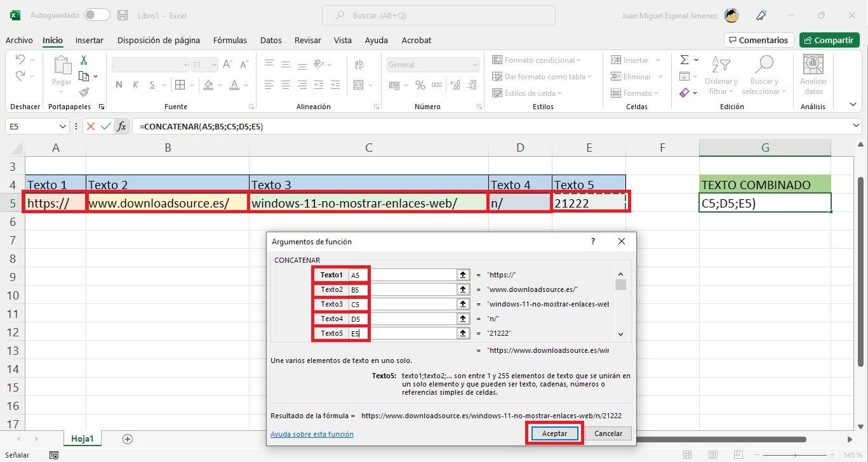868x462 pixels.
Task: Open the font size dropdown
Action: 214,64
